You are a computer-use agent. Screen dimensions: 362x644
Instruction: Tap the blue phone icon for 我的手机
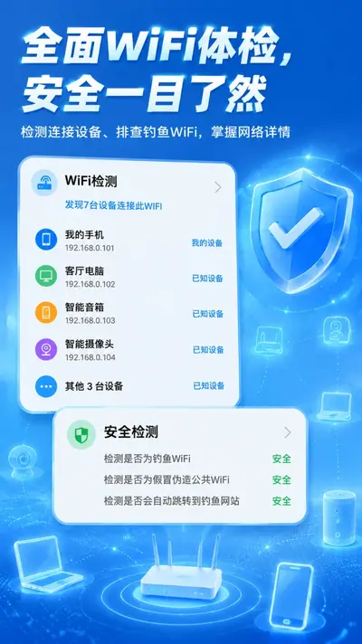[46, 240]
